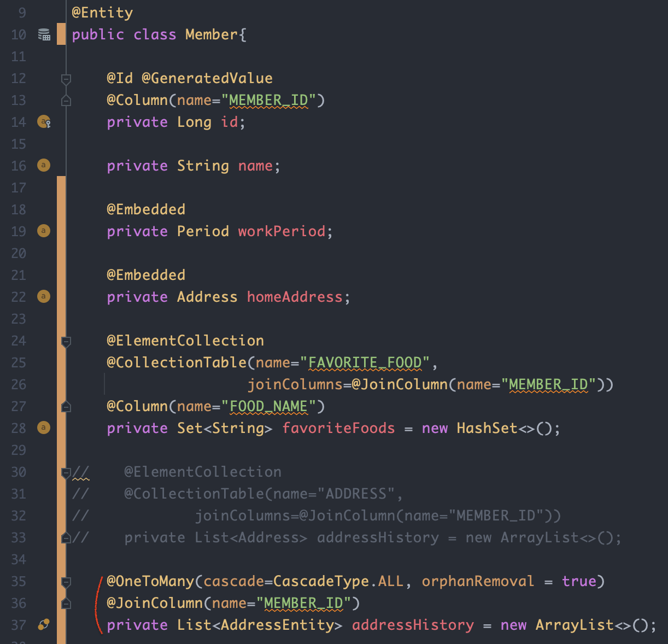Click the relationship gutter icon beside addressHistory
The height and width of the screenshot is (644, 668).
point(44,624)
